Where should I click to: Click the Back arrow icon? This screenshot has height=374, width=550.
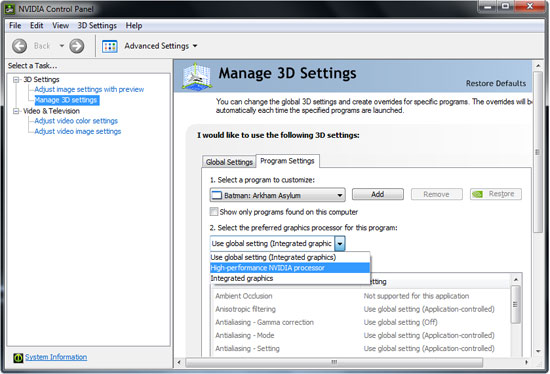tap(19, 46)
